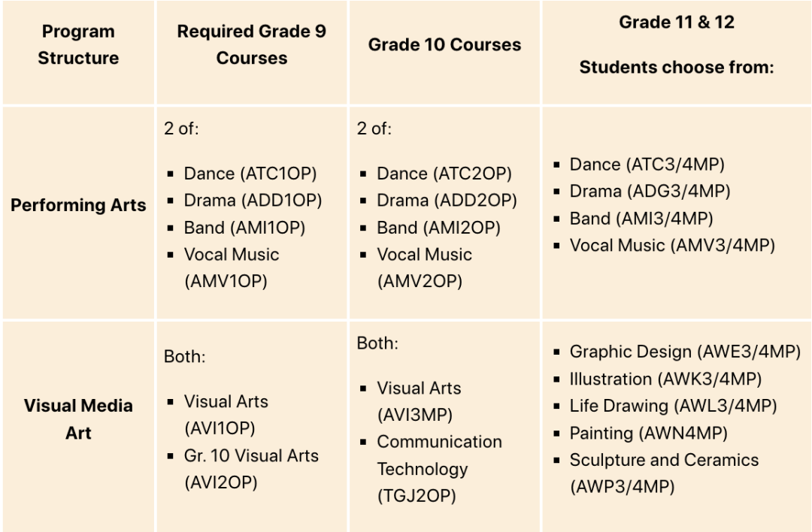Select Dance (ATC1OP) in Grade 9

(250, 174)
